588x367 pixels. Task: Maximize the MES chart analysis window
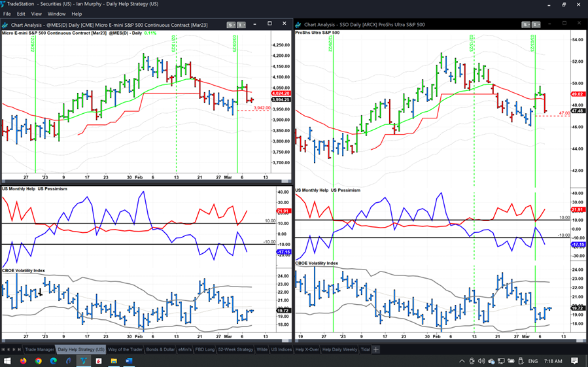269,24
